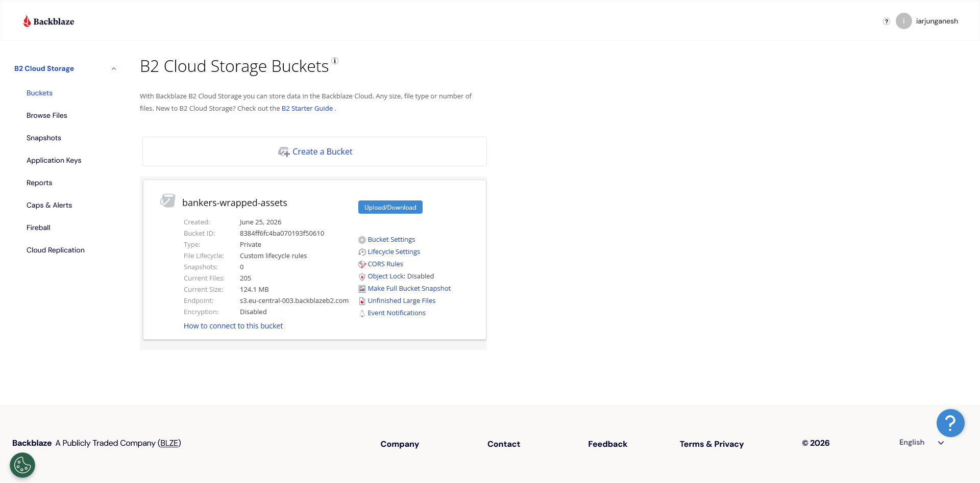Open the CORS Rules link
Screen dimensions: 980x483
(x=385, y=264)
